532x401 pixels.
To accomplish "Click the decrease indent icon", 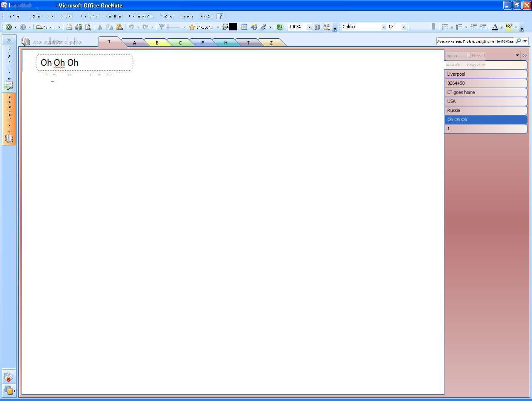I will [x=473, y=27].
